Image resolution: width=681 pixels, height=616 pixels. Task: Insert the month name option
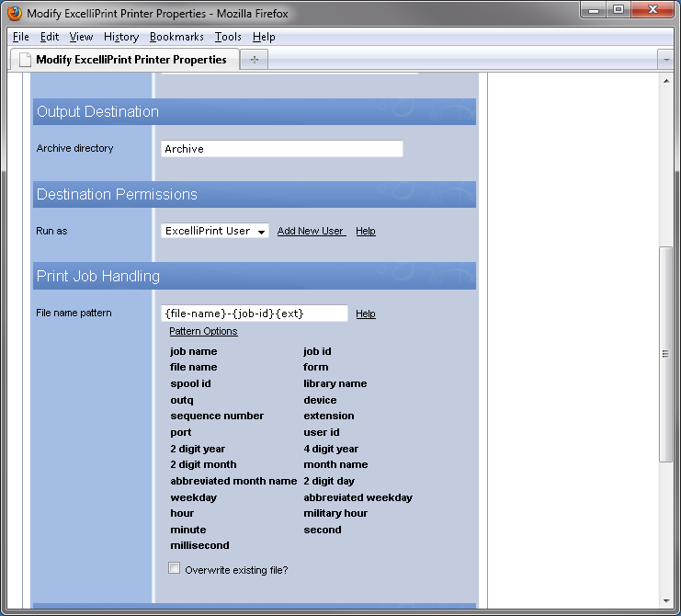click(x=335, y=464)
